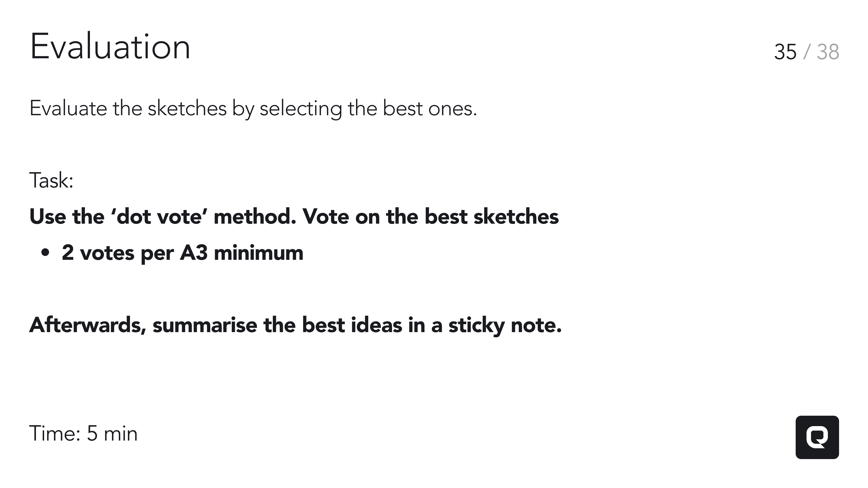Click the 'Time: 5 min' label
The image size is (868, 488).
point(84,434)
